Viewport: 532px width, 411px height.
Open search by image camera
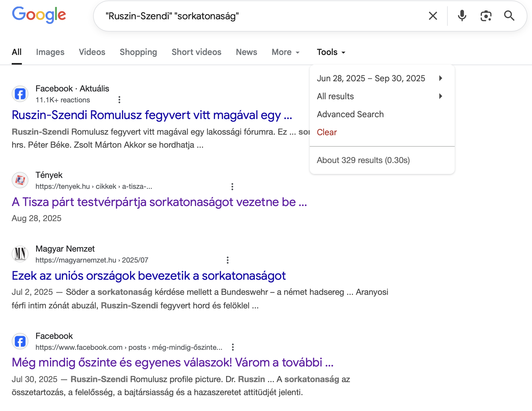486,16
